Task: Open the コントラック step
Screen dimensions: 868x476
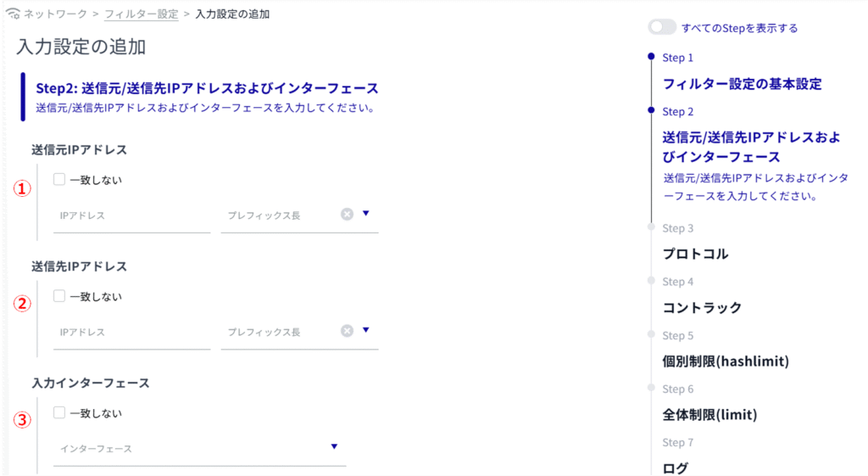Action: (x=702, y=307)
